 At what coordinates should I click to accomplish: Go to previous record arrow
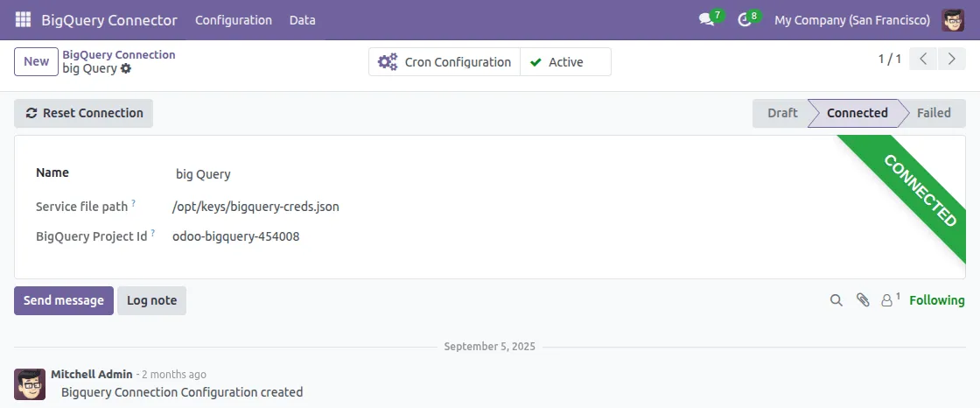923,60
